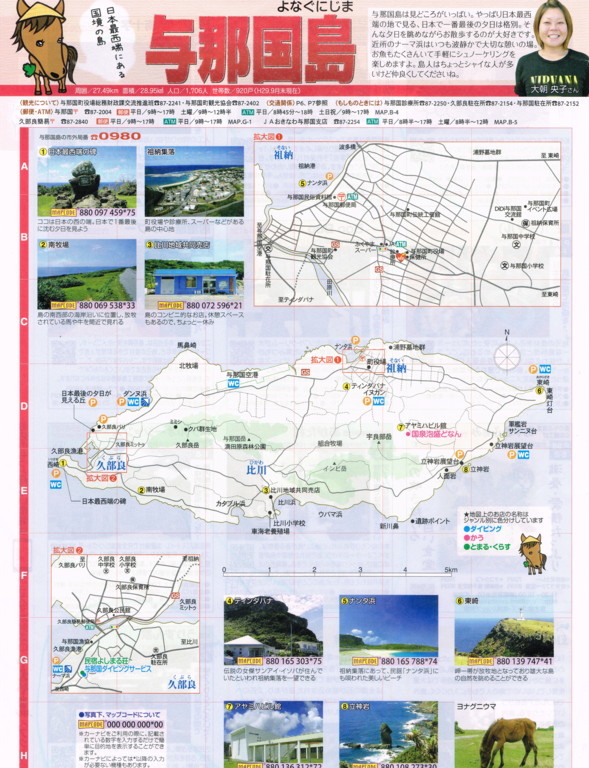
Task: Click the number 7 marker at アヤミハビル館 on map
Action: [401, 427]
